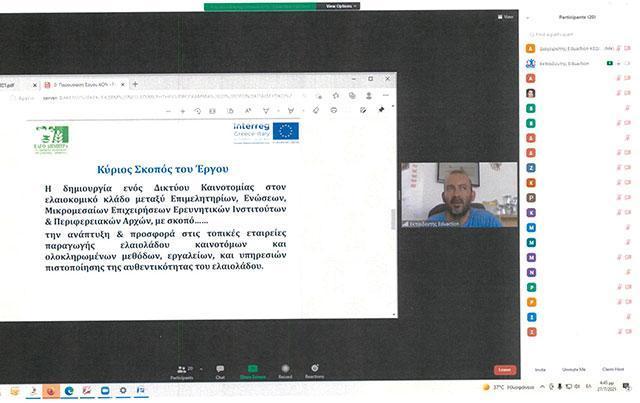
Task: Click the zoom in plus icon in PDF toolbar
Action: tap(181, 110)
